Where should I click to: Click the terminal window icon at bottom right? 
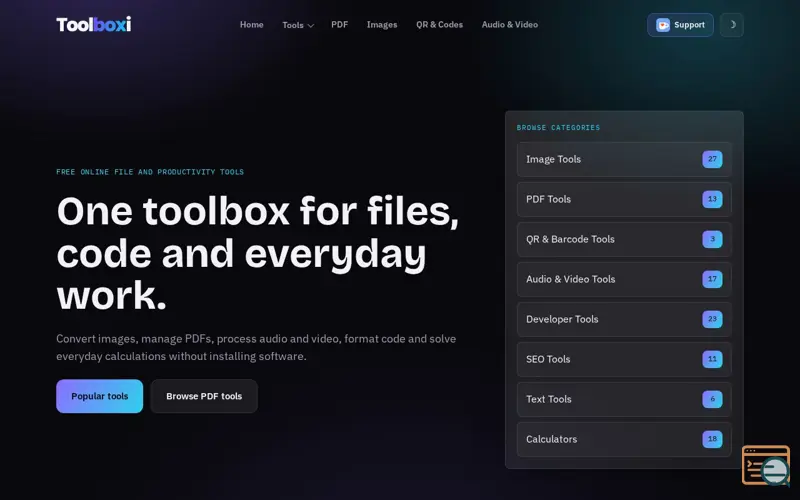pos(766,465)
